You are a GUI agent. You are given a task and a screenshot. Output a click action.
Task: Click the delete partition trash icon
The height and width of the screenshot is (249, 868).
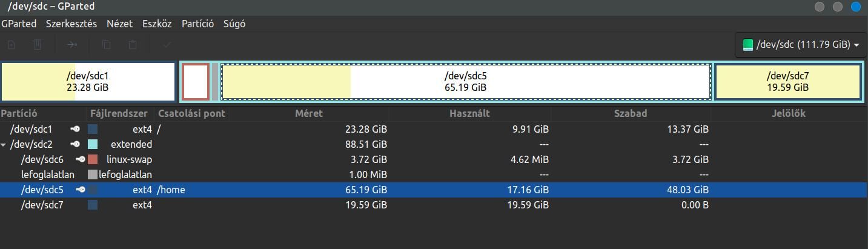tap(37, 44)
